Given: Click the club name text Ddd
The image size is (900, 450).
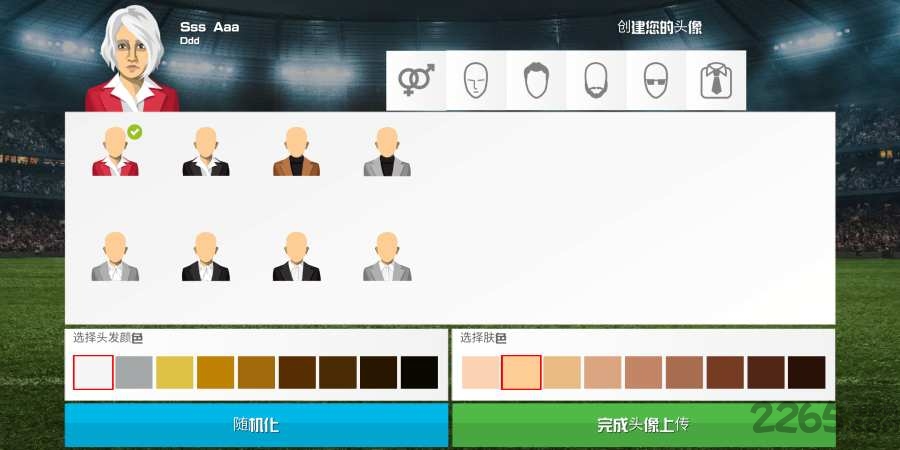Looking at the screenshot, I should pyautogui.click(x=190, y=41).
